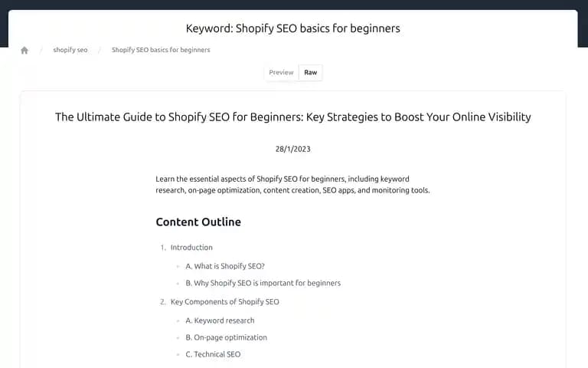Switch to the Raw tab
This screenshot has height=368, width=588.
tap(311, 73)
